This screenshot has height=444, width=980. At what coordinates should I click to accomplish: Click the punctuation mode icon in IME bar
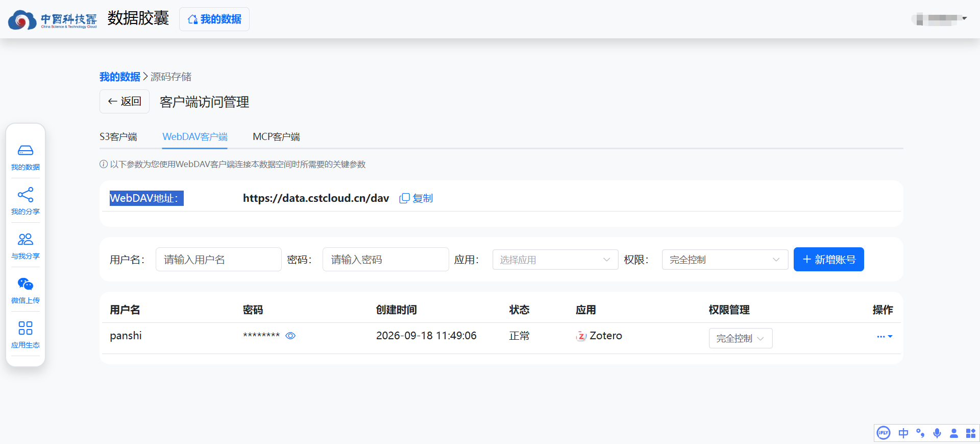click(x=920, y=433)
